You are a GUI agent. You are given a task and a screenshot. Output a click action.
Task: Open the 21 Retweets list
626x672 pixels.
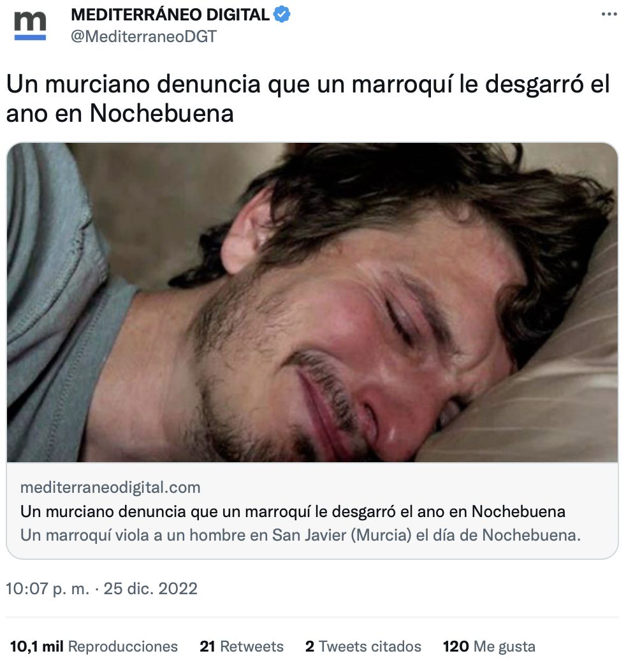(242, 646)
